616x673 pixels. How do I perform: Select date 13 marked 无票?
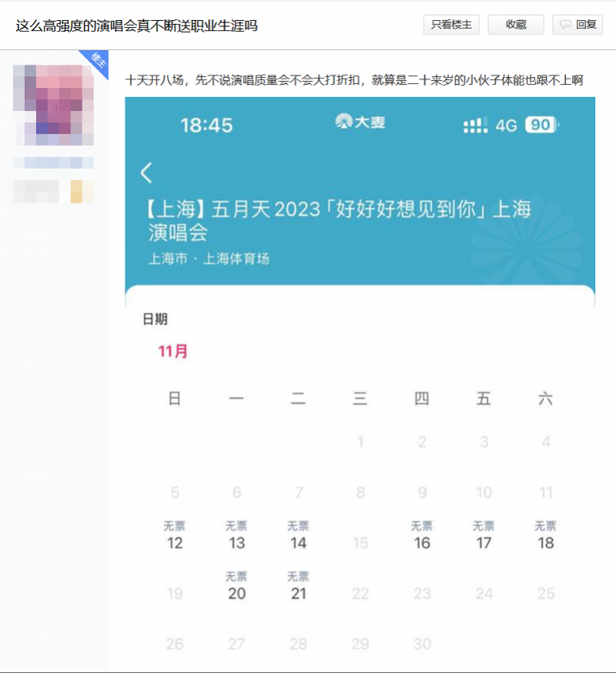[x=236, y=536]
